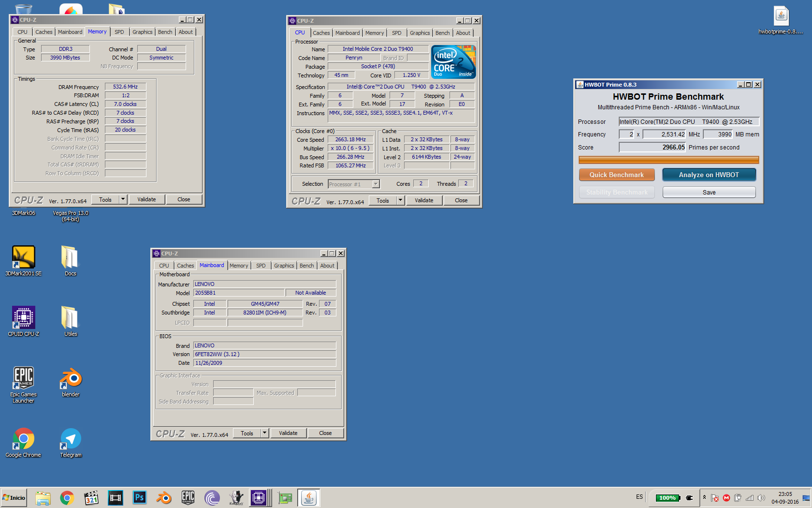
Task: Open Photoshop from the taskbar
Action: [x=140, y=498]
